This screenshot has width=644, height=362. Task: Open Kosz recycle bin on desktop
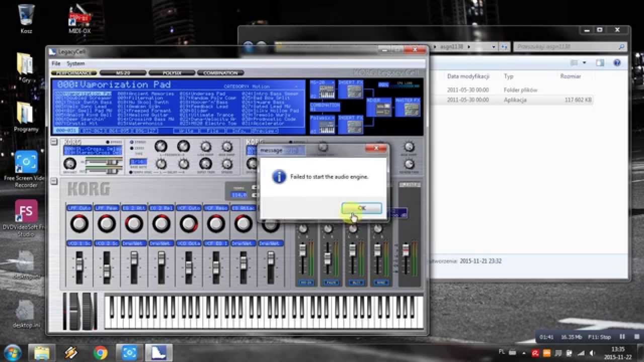point(26,19)
